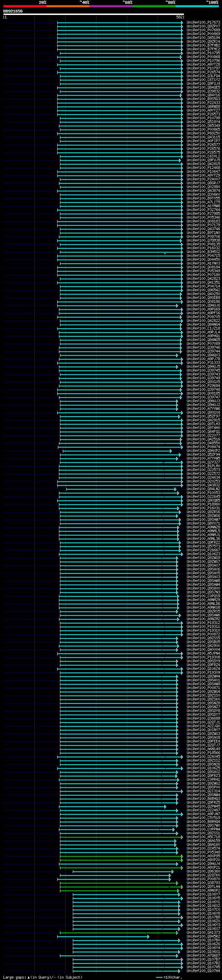Click the =100char. scale legend
The width and height of the screenshot is (222, 980).
169,977
